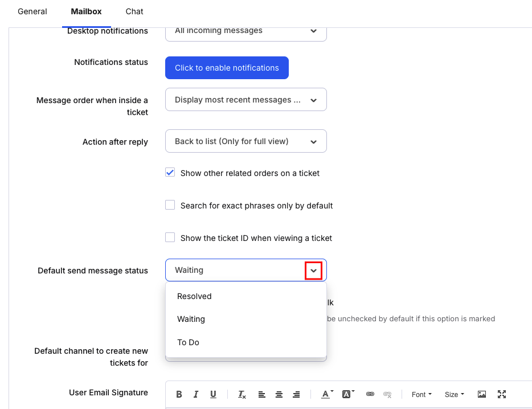Switch to the General tab
Image resolution: width=532 pixels, height=409 pixels.
(x=32, y=11)
